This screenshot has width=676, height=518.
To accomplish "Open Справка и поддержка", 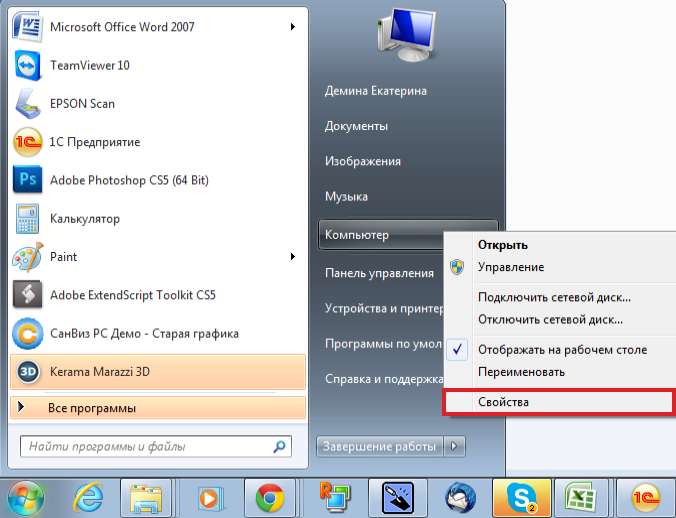I will (384, 379).
